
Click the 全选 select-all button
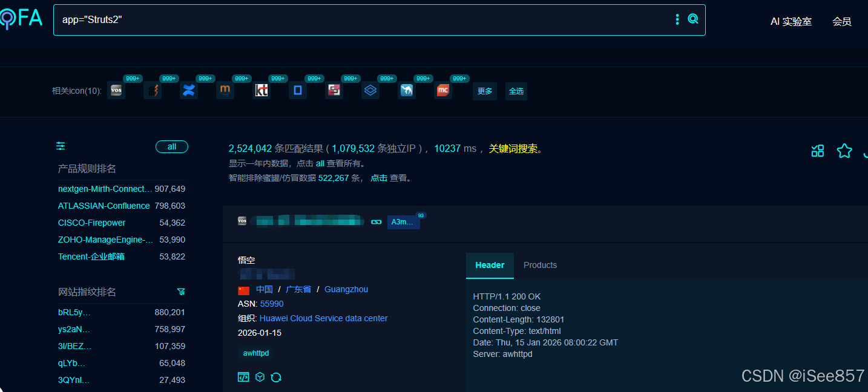click(516, 91)
